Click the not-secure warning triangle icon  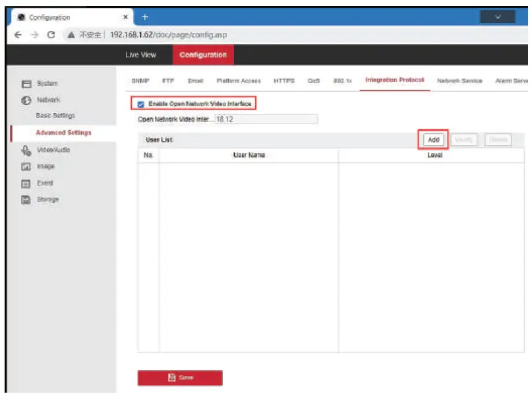(71, 34)
